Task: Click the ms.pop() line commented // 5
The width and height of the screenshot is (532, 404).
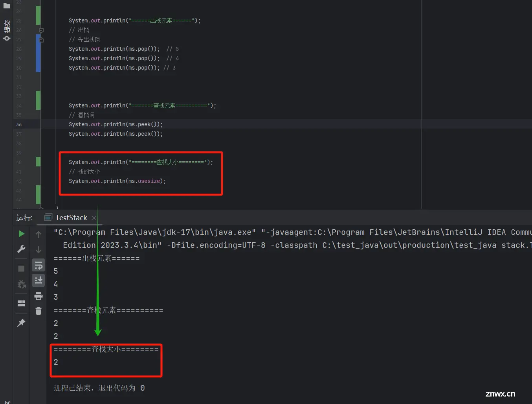Action: click(124, 49)
